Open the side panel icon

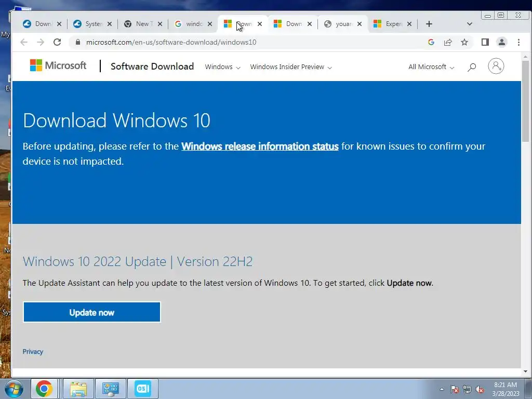pyautogui.click(x=485, y=42)
